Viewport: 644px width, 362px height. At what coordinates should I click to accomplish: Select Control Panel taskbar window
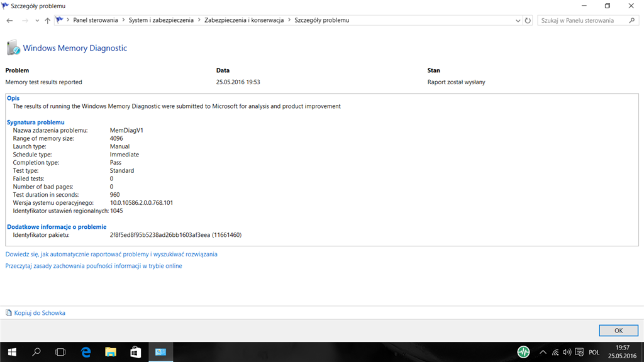pyautogui.click(x=160, y=352)
